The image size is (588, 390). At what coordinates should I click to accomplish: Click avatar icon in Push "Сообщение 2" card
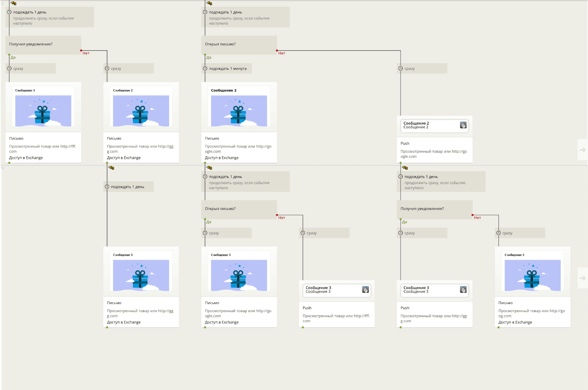tap(463, 125)
